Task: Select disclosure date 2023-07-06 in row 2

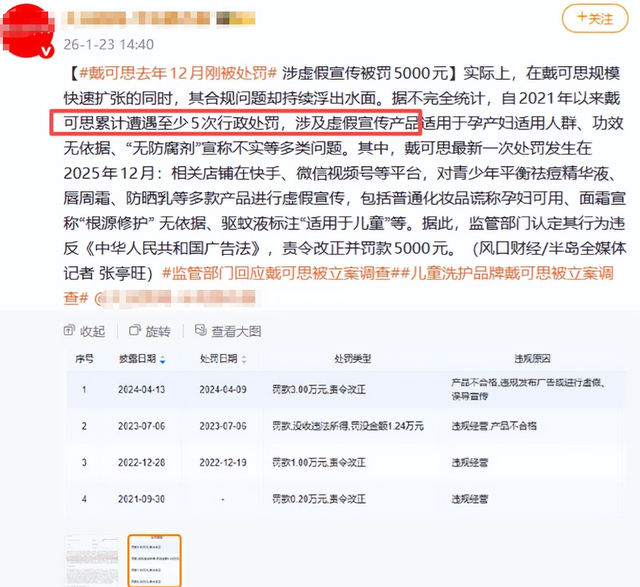Action: [142, 426]
